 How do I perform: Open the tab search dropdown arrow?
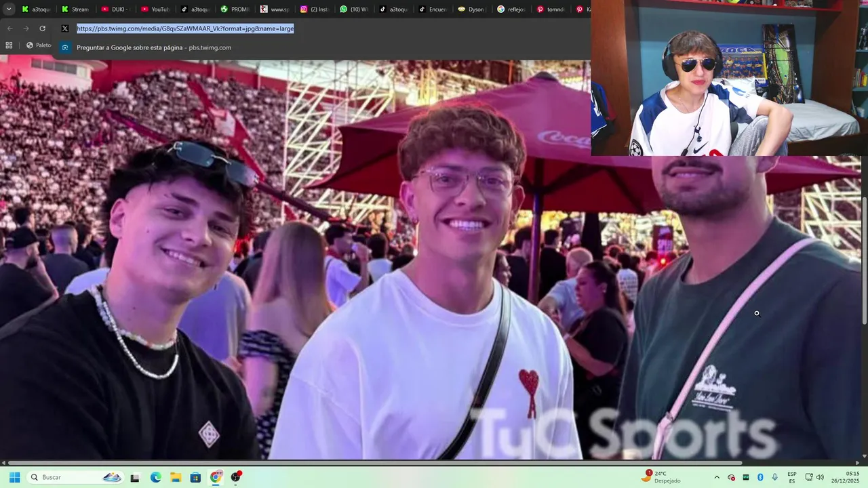pos(9,9)
